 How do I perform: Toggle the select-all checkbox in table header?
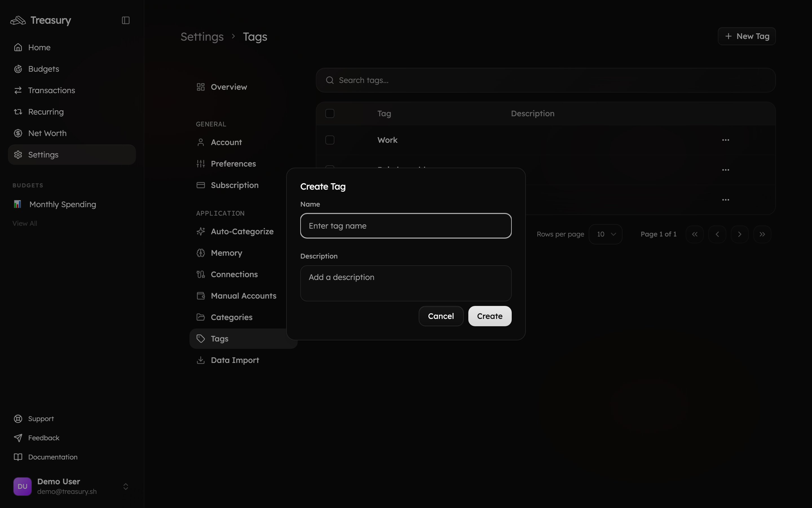330,113
